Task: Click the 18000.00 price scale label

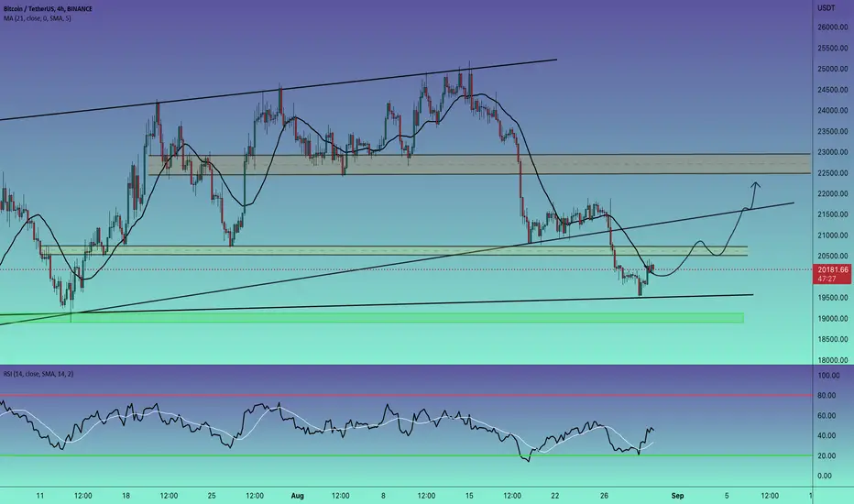Action: 833,359
